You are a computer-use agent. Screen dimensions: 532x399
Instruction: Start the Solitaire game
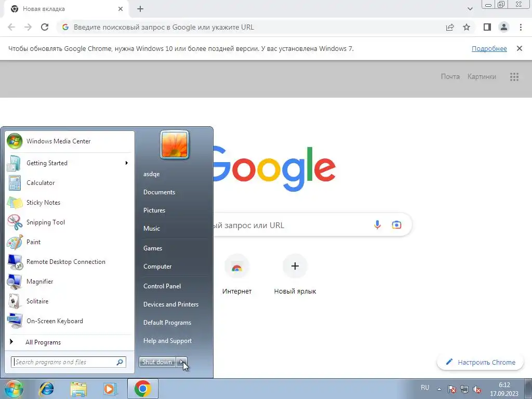pos(70,301)
